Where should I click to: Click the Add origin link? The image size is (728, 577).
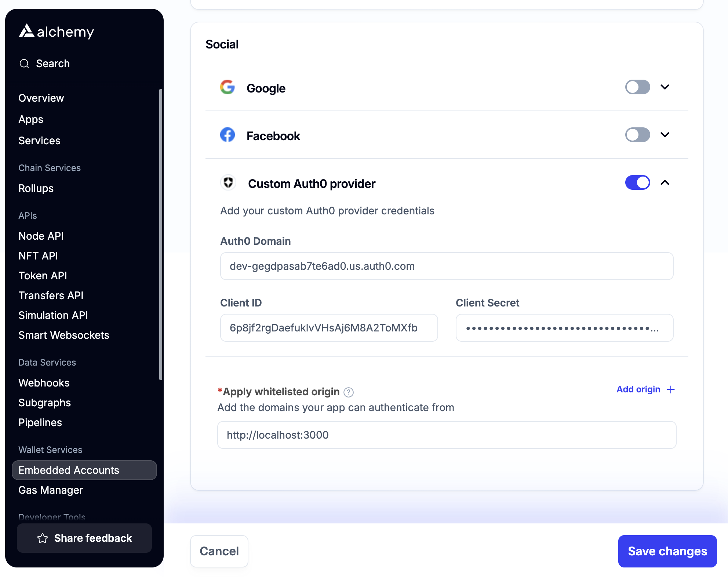638,389
